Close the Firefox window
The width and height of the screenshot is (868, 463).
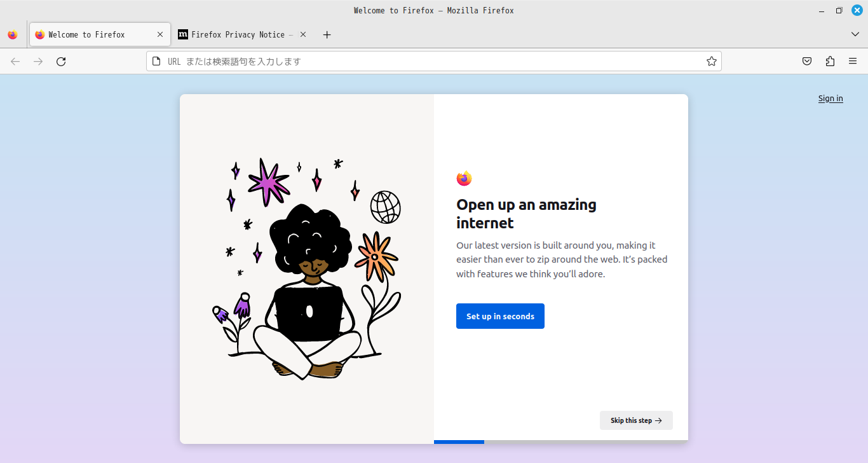(x=857, y=10)
